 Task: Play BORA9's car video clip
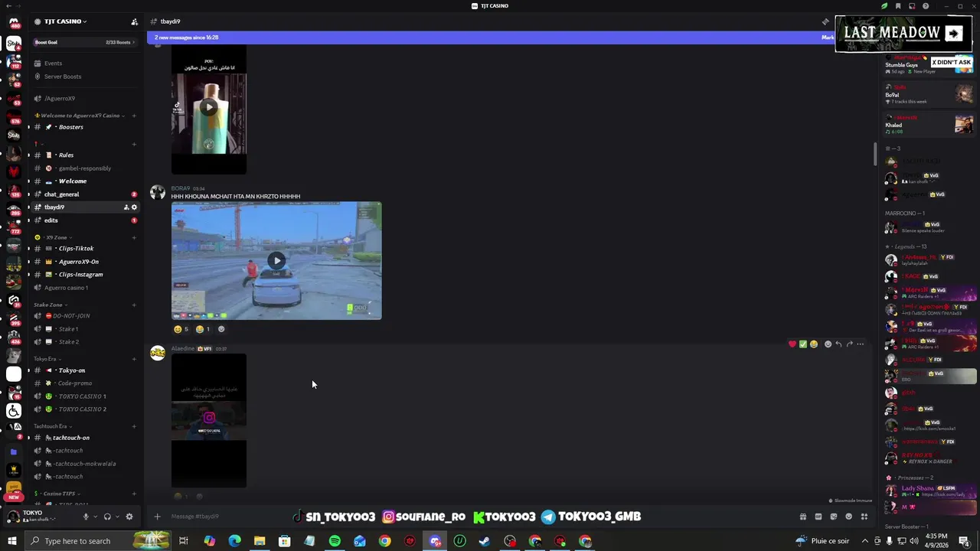pyautogui.click(x=276, y=260)
